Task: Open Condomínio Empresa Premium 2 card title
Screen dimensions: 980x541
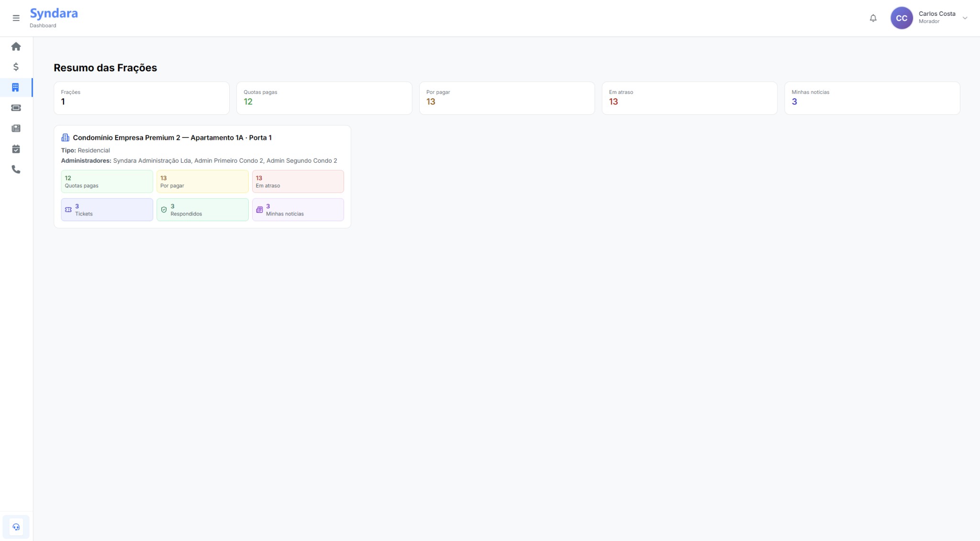Action: (172, 138)
